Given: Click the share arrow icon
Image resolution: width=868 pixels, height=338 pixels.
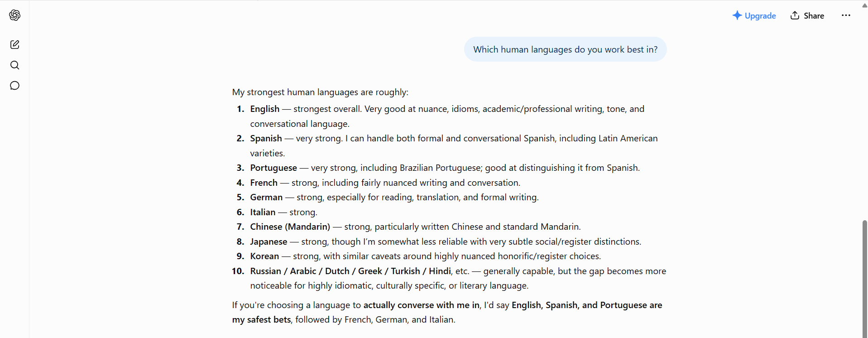Looking at the screenshot, I should point(795,15).
